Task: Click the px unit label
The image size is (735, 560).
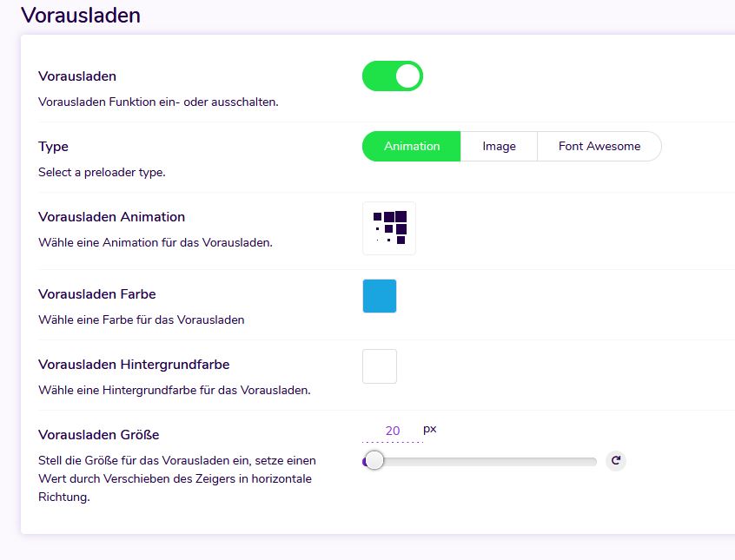Action: coord(430,429)
